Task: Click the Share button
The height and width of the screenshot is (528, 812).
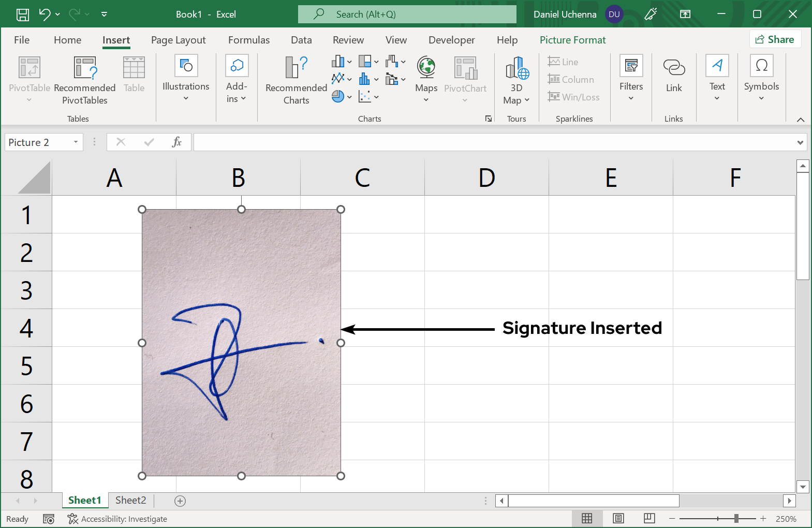Action: point(775,39)
